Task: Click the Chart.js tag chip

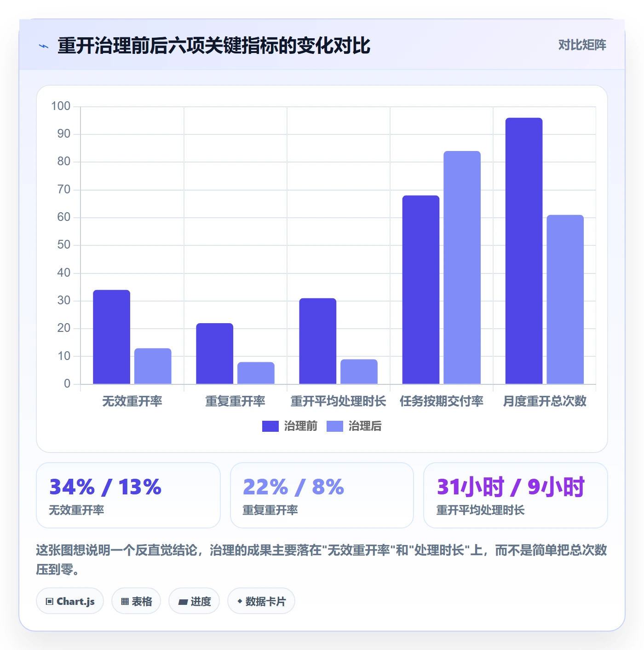Action: (70, 601)
